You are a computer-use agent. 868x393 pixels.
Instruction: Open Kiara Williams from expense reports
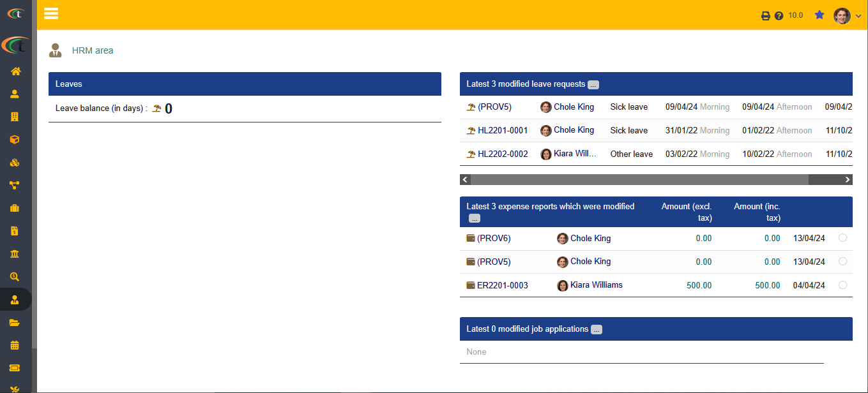(596, 285)
